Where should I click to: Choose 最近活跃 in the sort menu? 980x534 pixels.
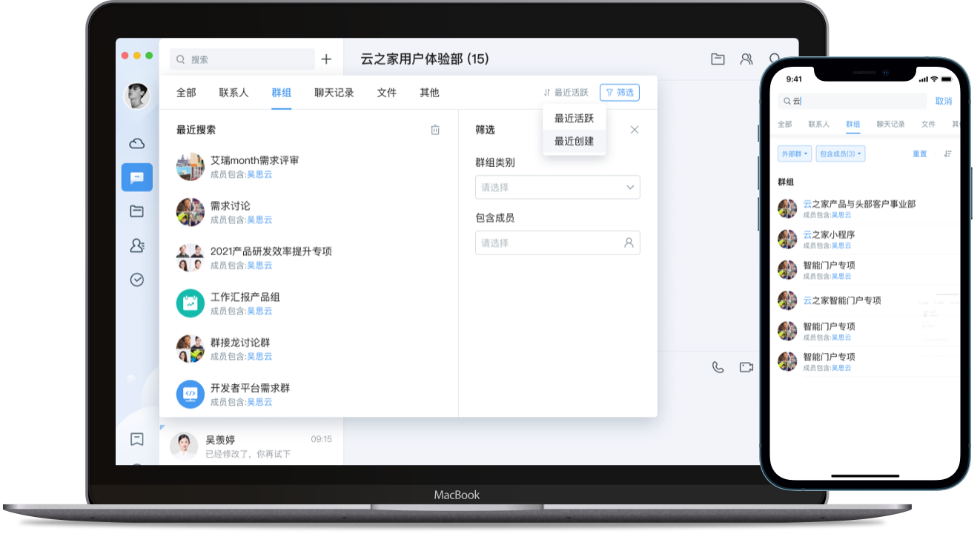coord(575,119)
